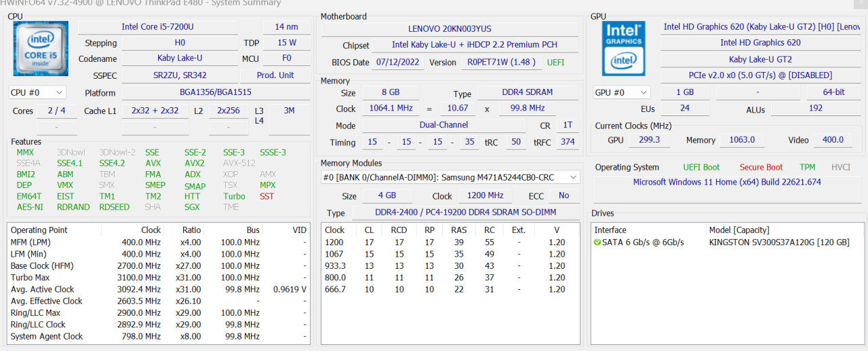
Task: Click the Intel Core i5-7200U name field
Action: coord(157,26)
